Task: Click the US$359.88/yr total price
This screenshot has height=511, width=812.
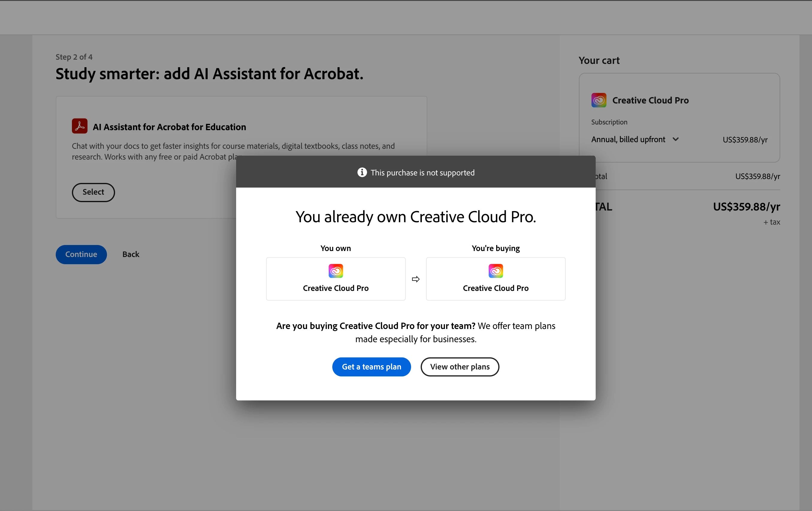Action: pyautogui.click(x=746, y=207)
